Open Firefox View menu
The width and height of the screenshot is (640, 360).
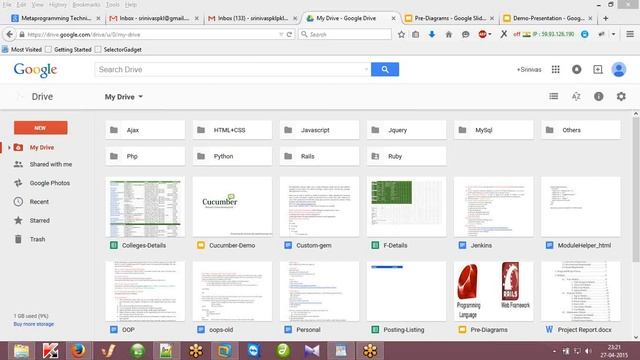[x=38, y=4]
